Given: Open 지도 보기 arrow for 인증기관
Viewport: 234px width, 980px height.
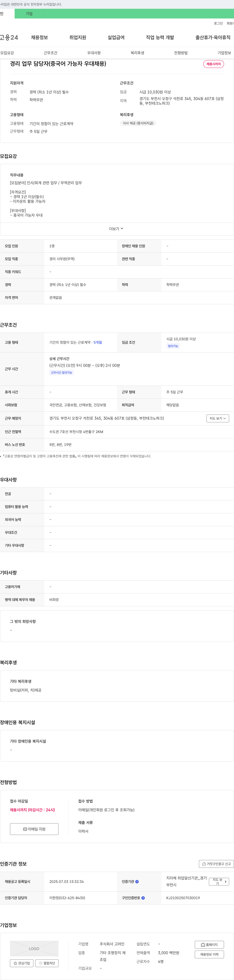Looking at the screenshot, I should pyautogui.click(x=219, y=881).
